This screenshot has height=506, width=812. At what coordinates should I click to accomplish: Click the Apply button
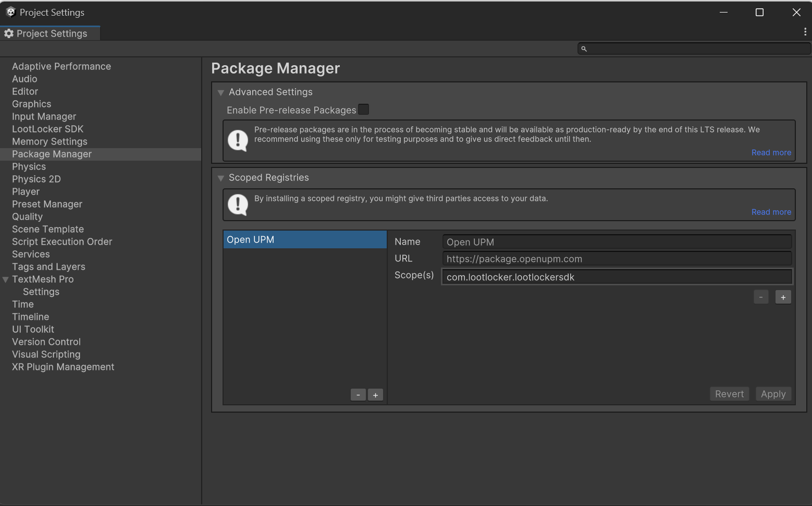point(773,394)
